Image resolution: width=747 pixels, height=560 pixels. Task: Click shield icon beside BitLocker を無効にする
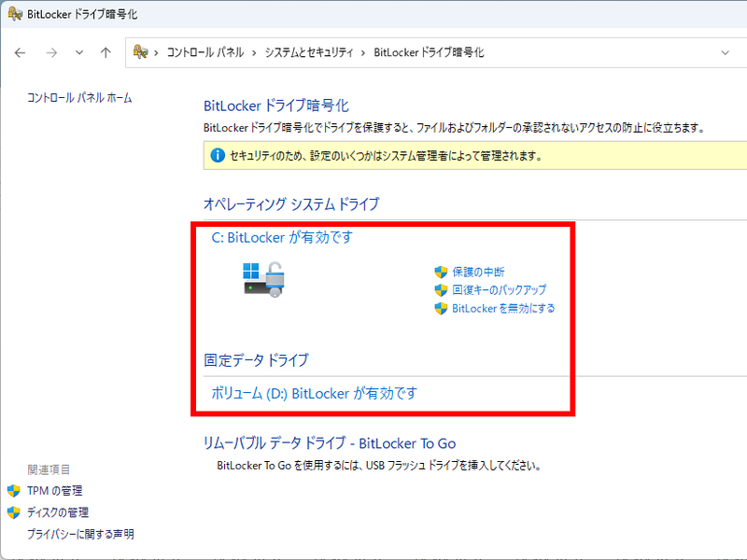tap(441, 308)
